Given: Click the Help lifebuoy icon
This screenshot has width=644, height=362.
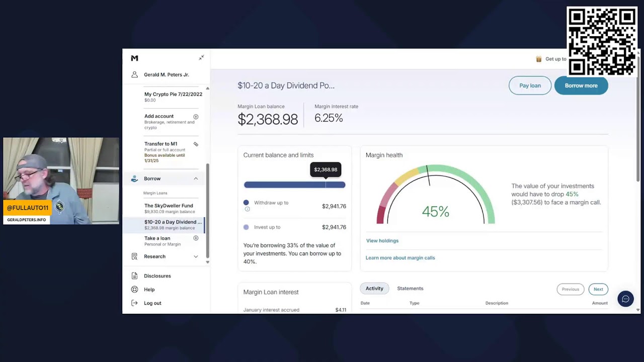Looking at the screenshot, I should [134, 290].
